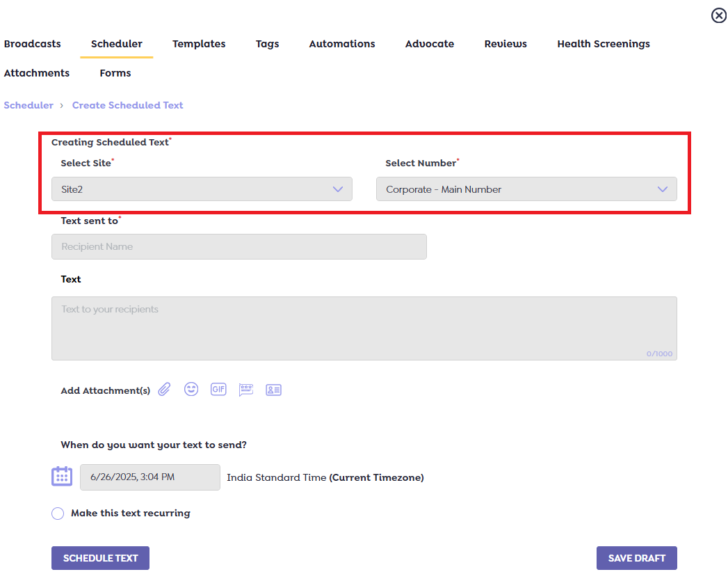
Task: Open the calendar date picker icon
Action: click(x=62, y=477)
